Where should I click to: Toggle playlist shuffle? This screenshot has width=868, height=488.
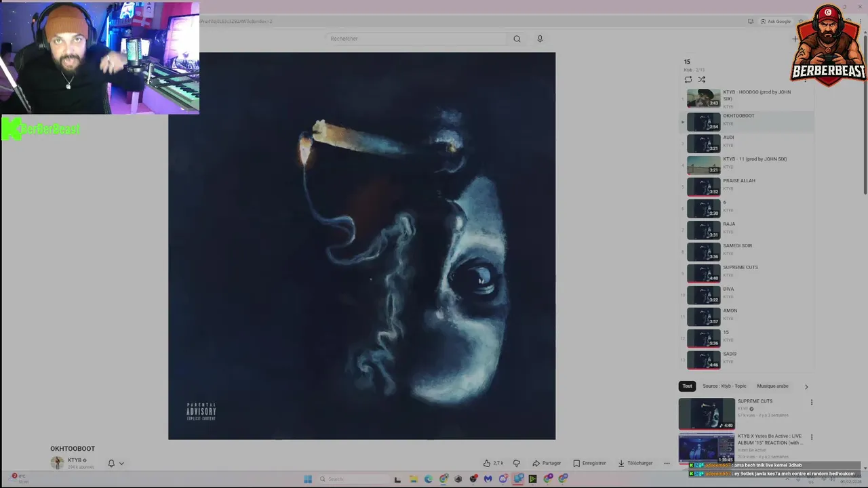pos(702,79)
